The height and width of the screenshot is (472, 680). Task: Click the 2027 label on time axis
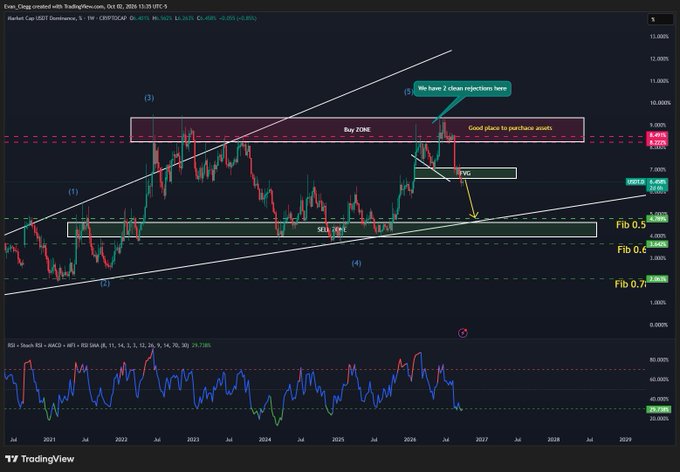(482, 439)
